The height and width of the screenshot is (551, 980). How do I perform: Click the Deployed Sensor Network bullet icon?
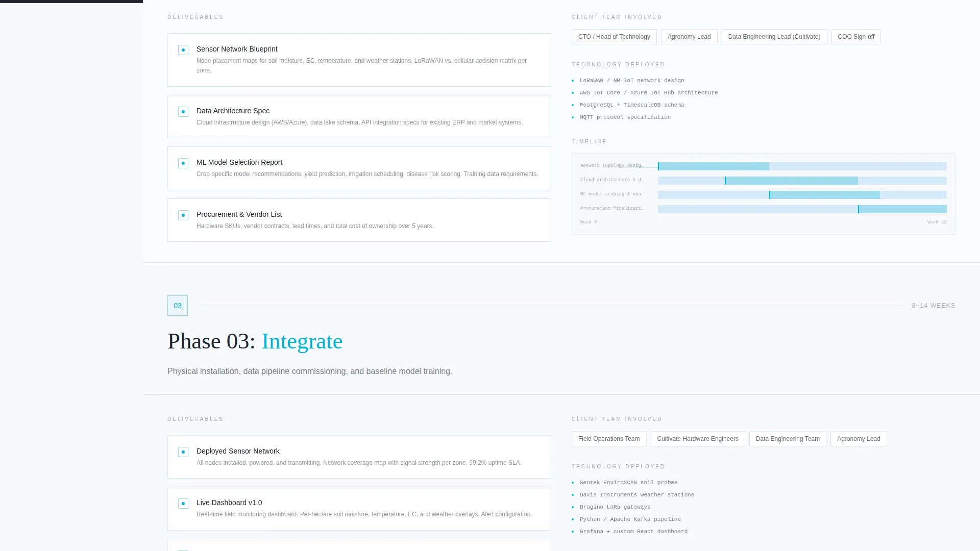coord(183,452)
